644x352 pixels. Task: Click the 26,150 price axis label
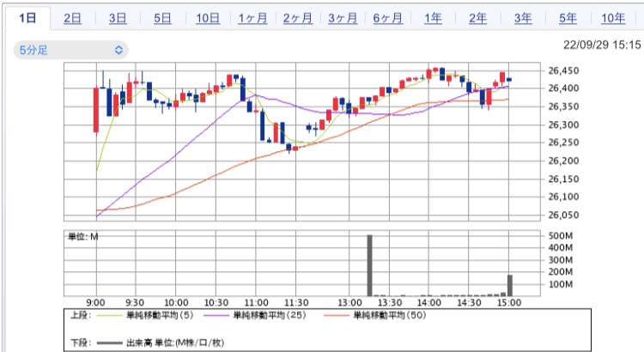pos(563,179)
